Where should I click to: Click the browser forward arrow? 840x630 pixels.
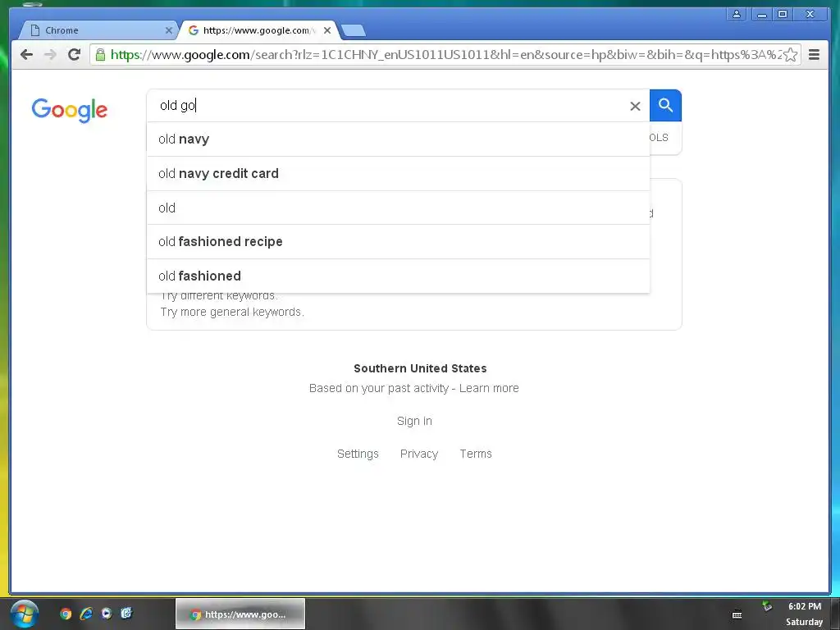50,55
